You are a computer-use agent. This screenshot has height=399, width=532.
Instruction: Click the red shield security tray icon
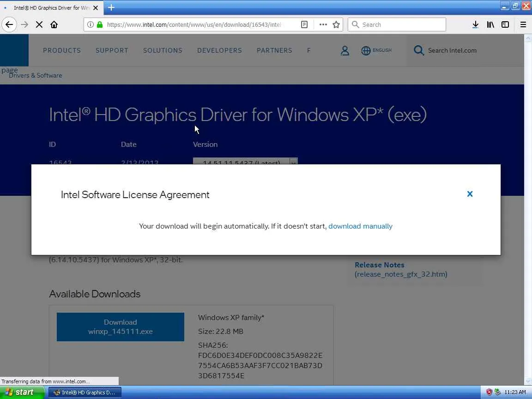point(489,392)
